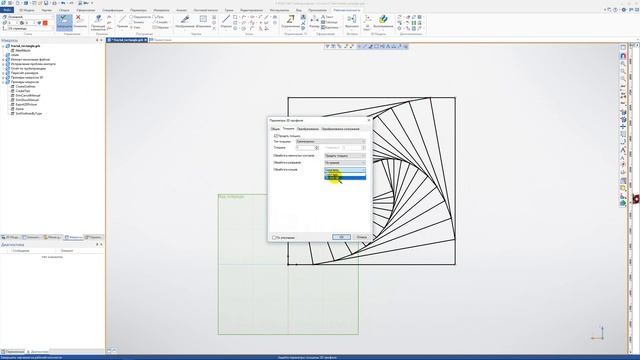Viewport: 640px width, 360px height.
Task: Pin the Макросы panel using its pin icon
Action: coord(97,40)
